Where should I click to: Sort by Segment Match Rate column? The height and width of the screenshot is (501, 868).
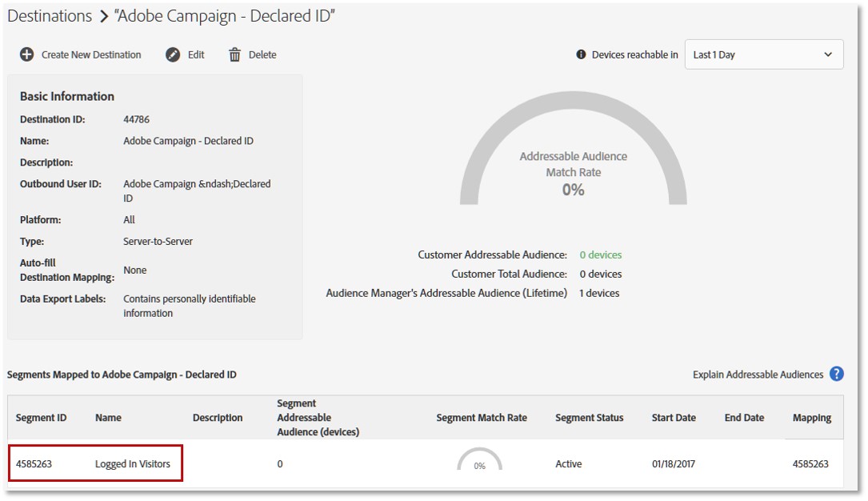[481, 418]
